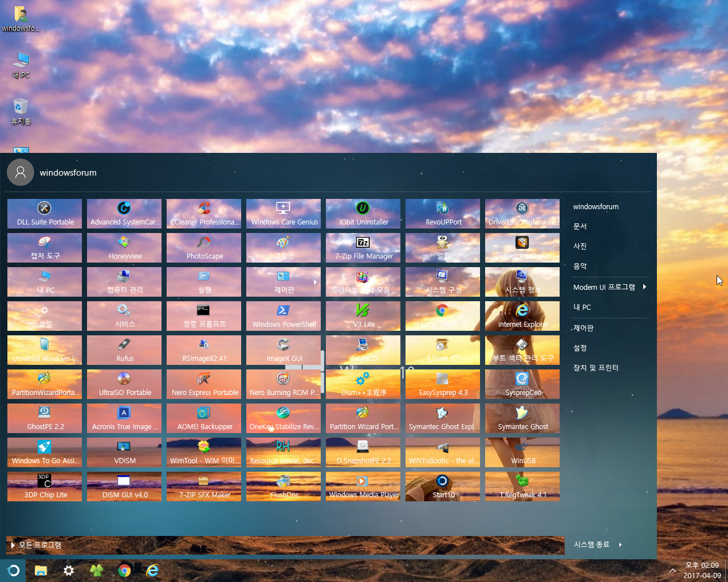Launch UltraISO Portable
The image size is (728, 582).
pos(124,384)
